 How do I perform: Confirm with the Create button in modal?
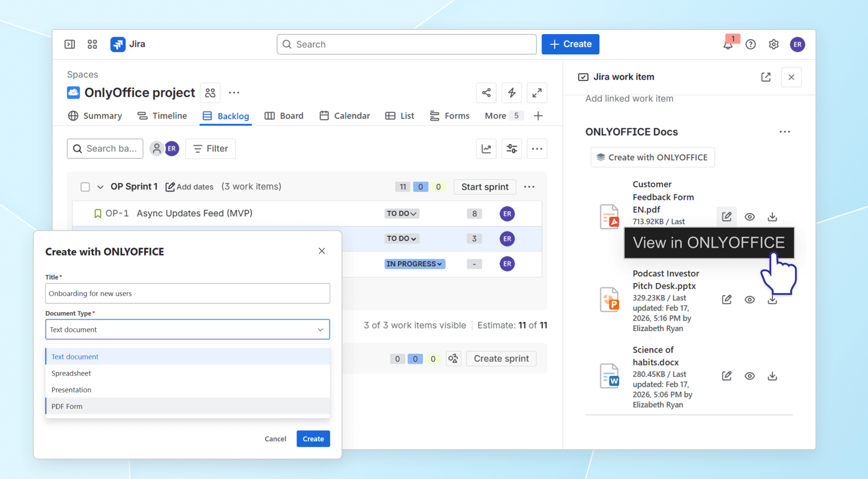[313, 439]
